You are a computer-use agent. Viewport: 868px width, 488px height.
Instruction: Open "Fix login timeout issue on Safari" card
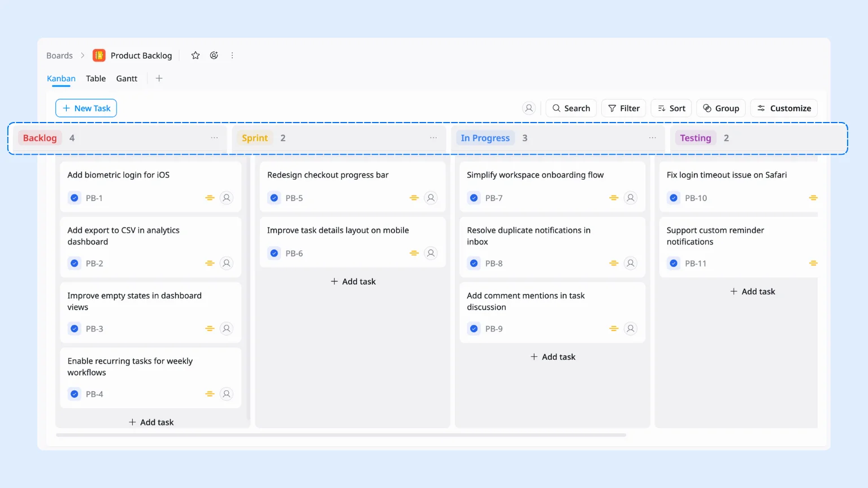pos(739,187)
